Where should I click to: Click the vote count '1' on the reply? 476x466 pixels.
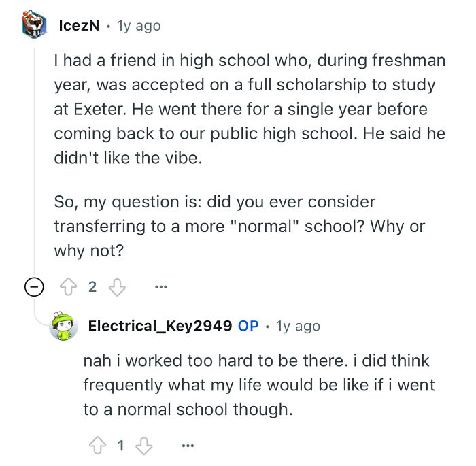pyautogui.click(x=120, y=446)
